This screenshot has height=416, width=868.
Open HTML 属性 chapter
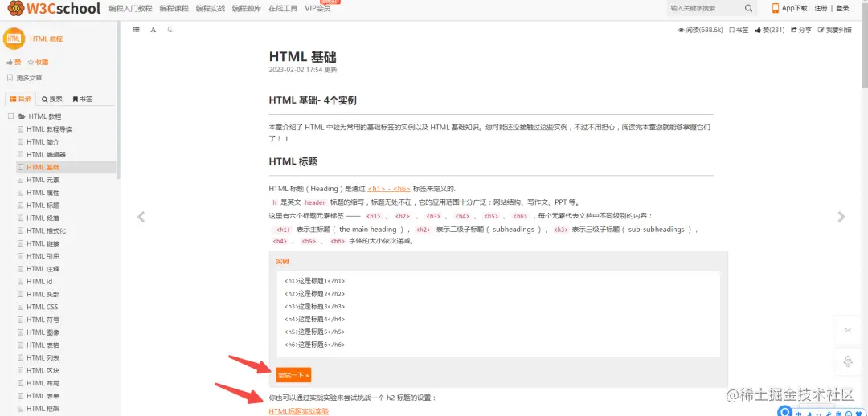point(43,193)
